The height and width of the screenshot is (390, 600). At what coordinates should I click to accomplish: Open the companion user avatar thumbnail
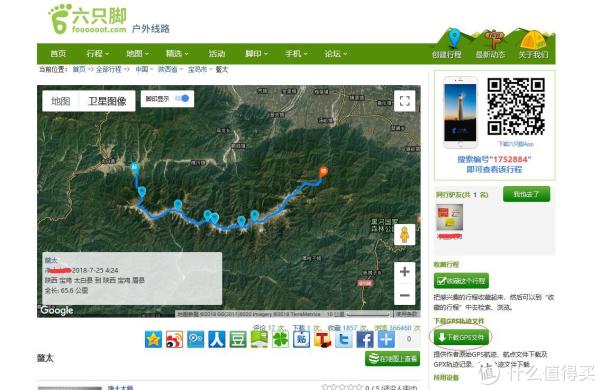450,217
